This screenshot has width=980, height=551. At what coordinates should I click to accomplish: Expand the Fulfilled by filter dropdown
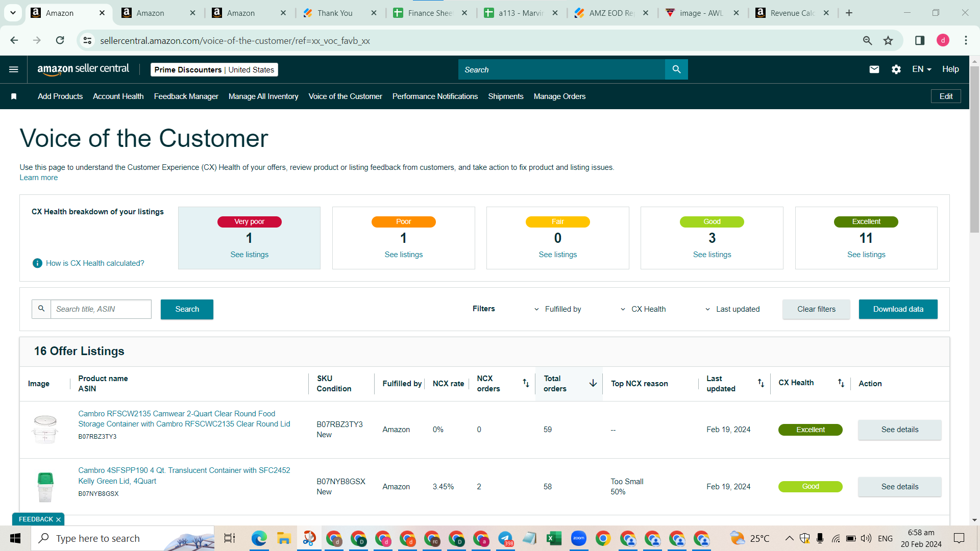tap(557, 309)
